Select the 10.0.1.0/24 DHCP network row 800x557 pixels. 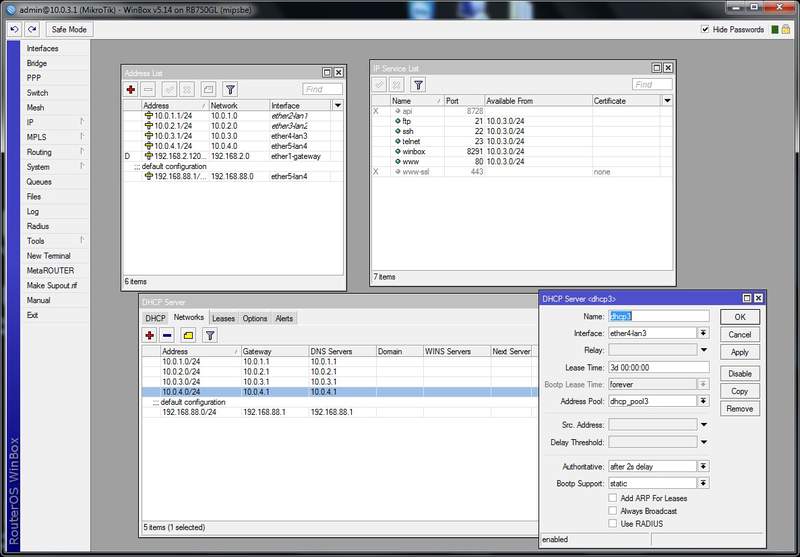click(340, 362)
